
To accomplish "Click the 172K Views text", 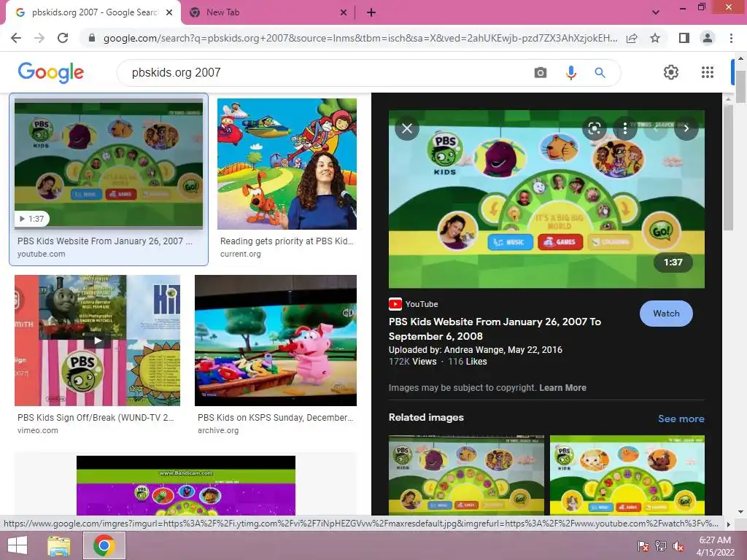I will 412,362.
